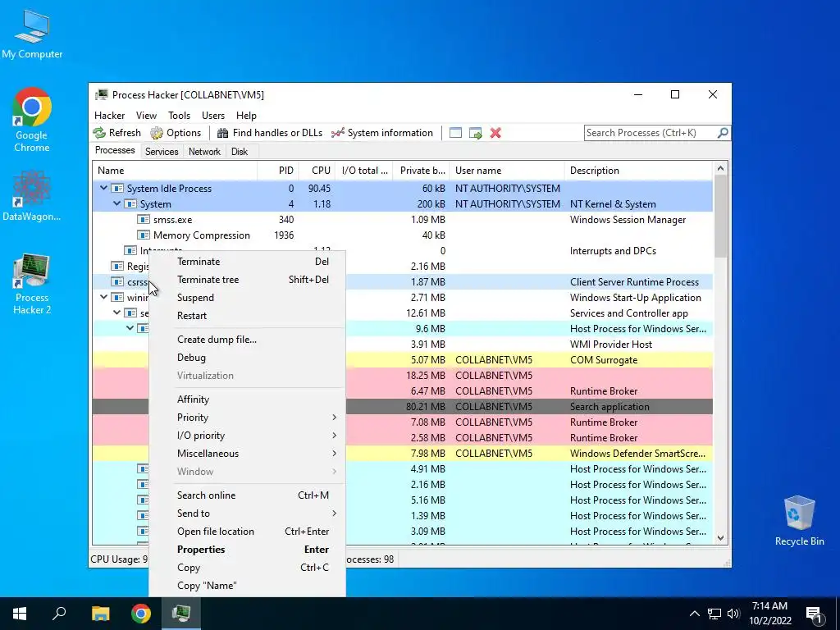Image resolution: width=840 pixels, height=630 pixels.
Task: Choose Open file location
Action: click(x=247, y=532)
